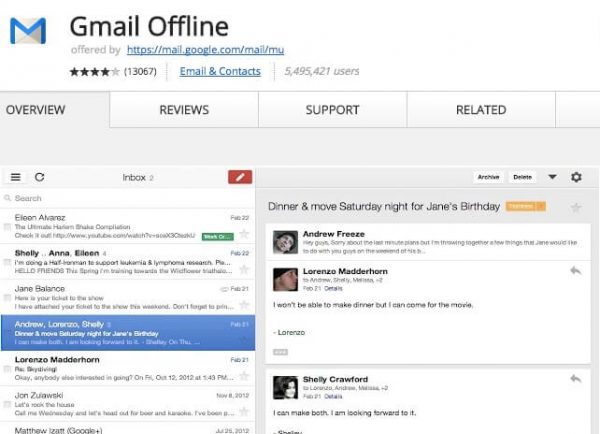The image size is (600, 434).
Task: Open the Matthew Izatt (Google+) email
Action: pyautogui.click(x=127, y=429)
